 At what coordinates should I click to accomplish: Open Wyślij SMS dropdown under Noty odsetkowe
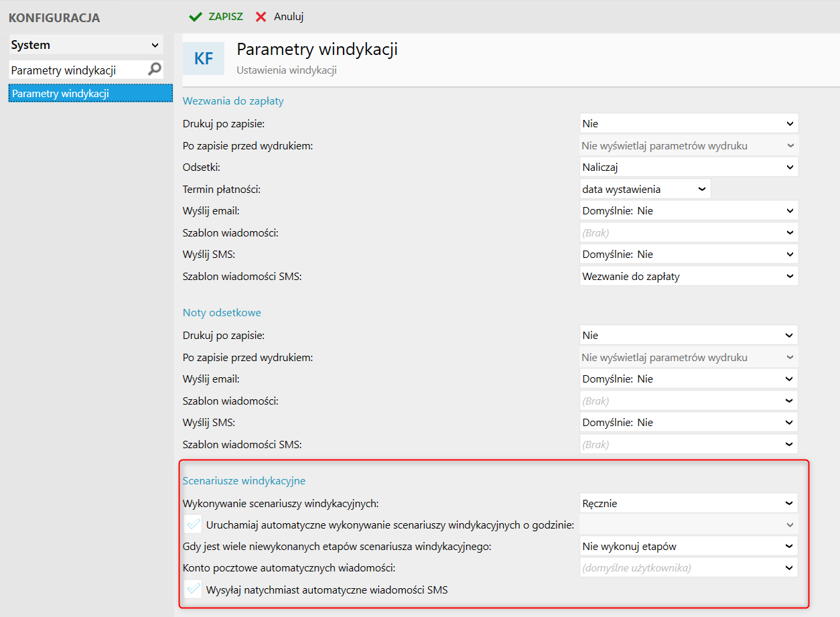(689, 423)
